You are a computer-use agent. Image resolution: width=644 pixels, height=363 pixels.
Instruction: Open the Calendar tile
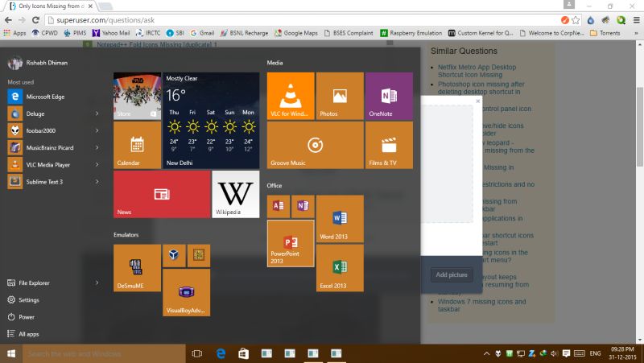coord(137,145)
